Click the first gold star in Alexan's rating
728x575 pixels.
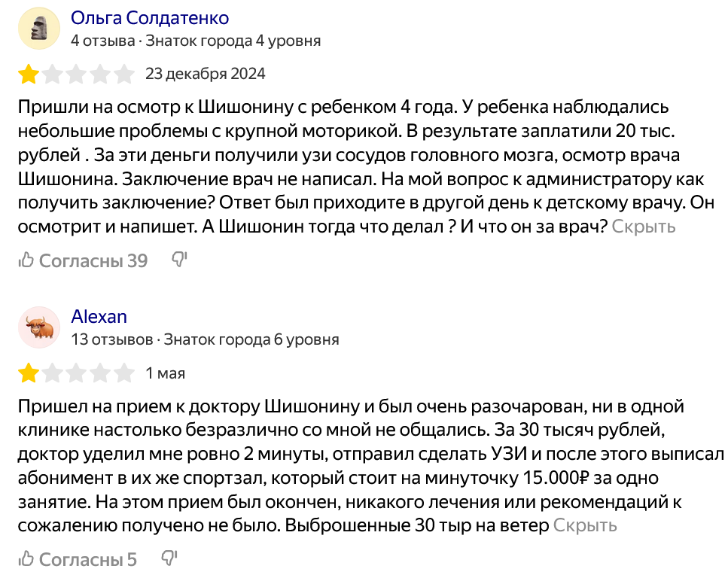tap(29, 373)
